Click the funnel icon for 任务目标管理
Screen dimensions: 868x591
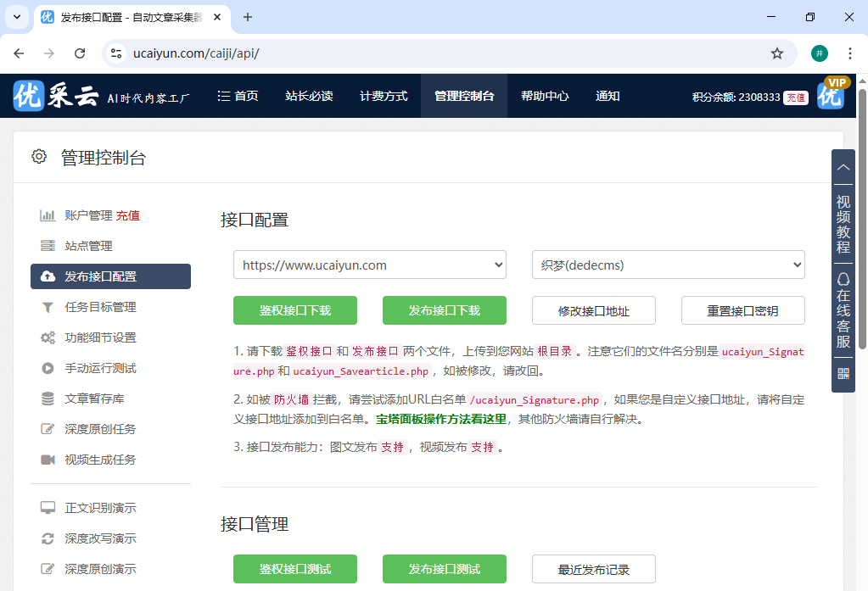48,306
